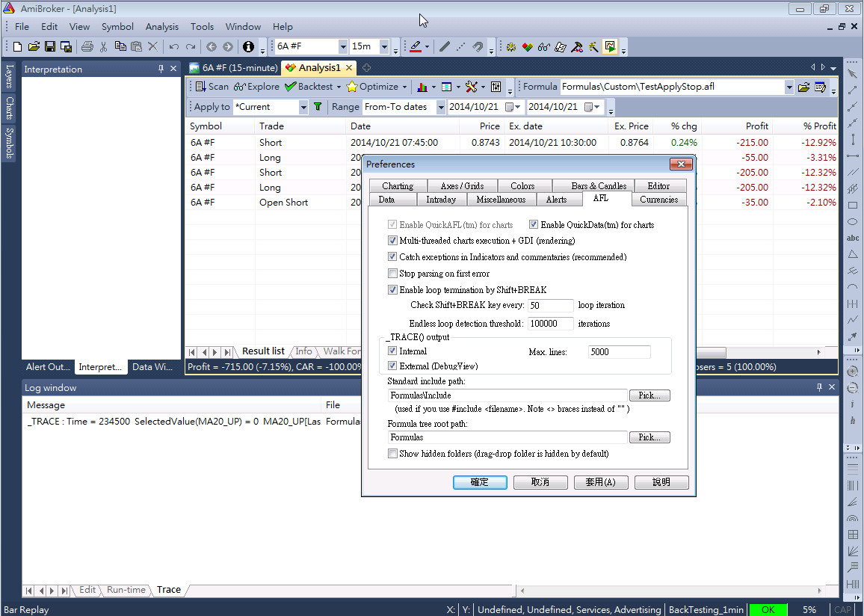
Task: Click the Explore binoculars button
Action: coord(257,87)
